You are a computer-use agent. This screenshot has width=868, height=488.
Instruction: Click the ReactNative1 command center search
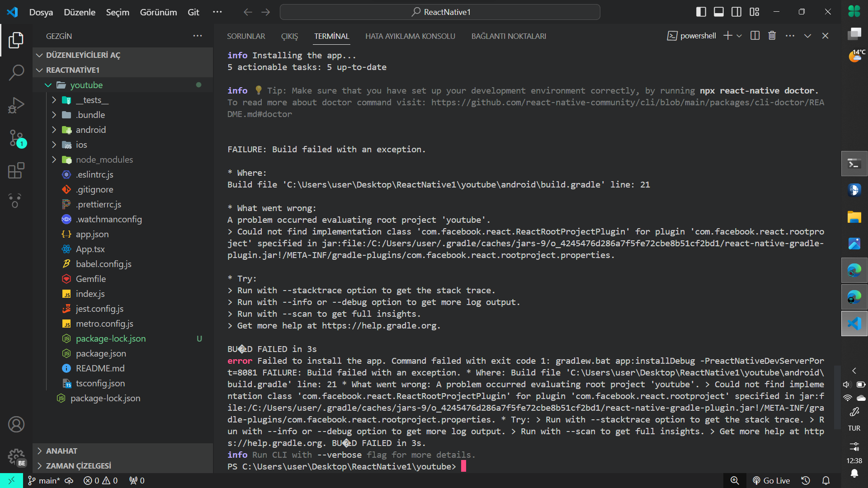[x=440, y=12]
